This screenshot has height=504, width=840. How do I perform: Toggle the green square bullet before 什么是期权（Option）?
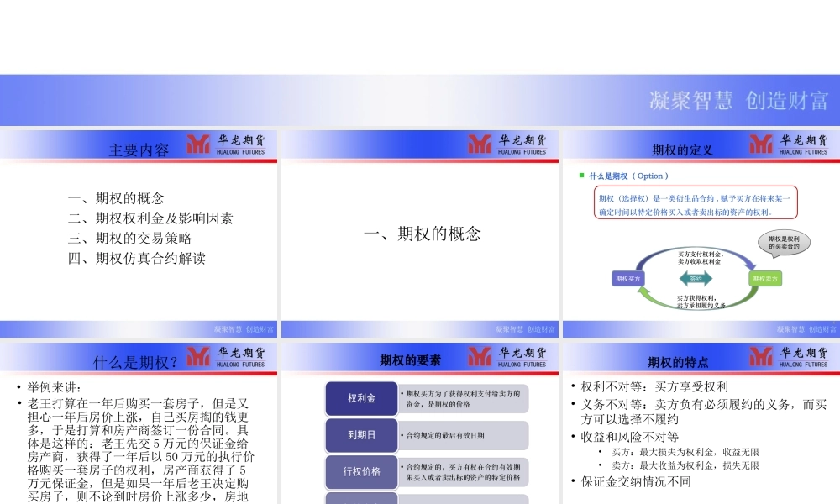pos(580,176)
